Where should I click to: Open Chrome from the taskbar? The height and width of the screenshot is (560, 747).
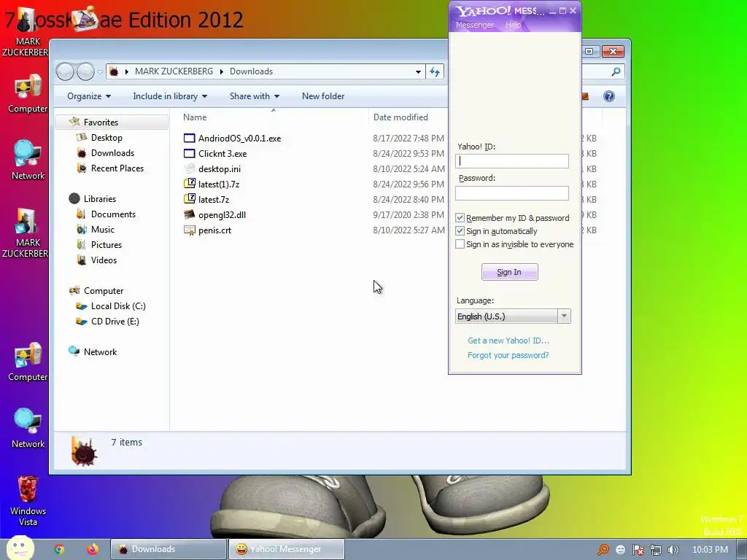(x=58, y=549)
